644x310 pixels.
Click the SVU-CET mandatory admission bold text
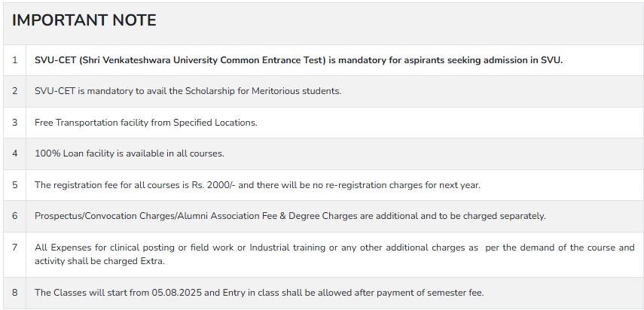tap(298, 60)
